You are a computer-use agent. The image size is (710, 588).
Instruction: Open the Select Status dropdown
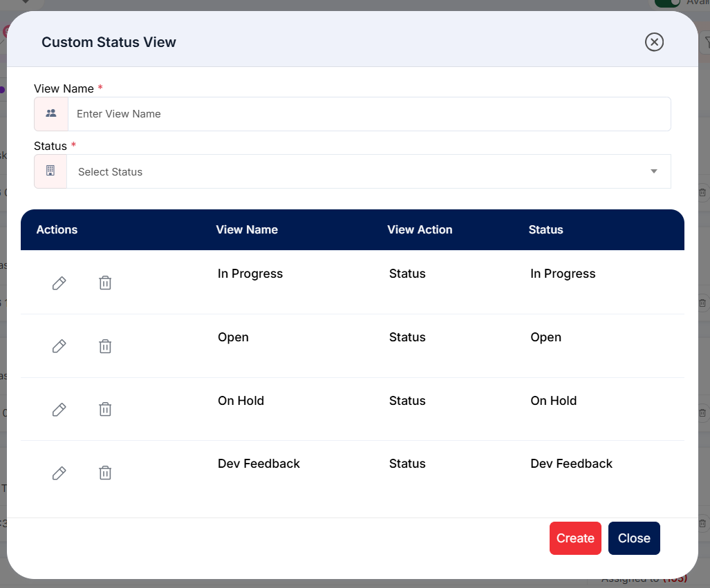tap(368, 171)
